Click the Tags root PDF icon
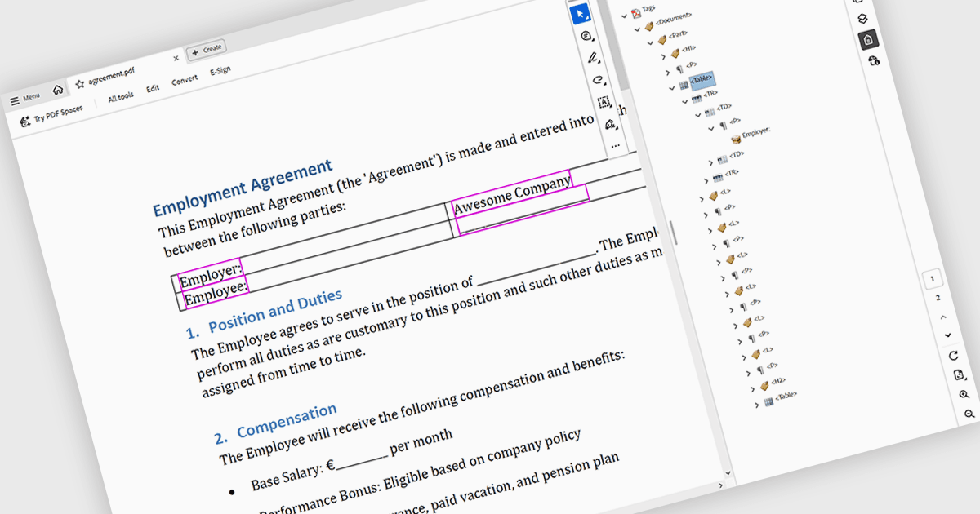Screen dimensions: 980x514 (635, 12)
